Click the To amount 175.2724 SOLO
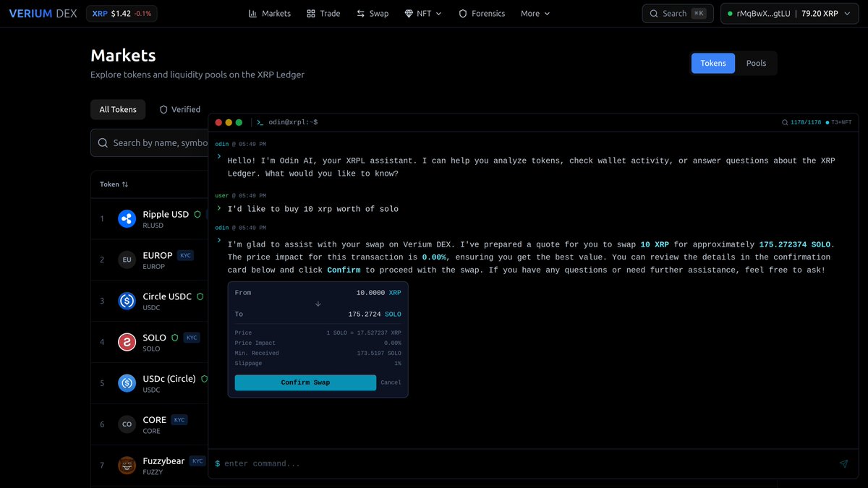This screenshot has width=868, height=488. (375, 314)
